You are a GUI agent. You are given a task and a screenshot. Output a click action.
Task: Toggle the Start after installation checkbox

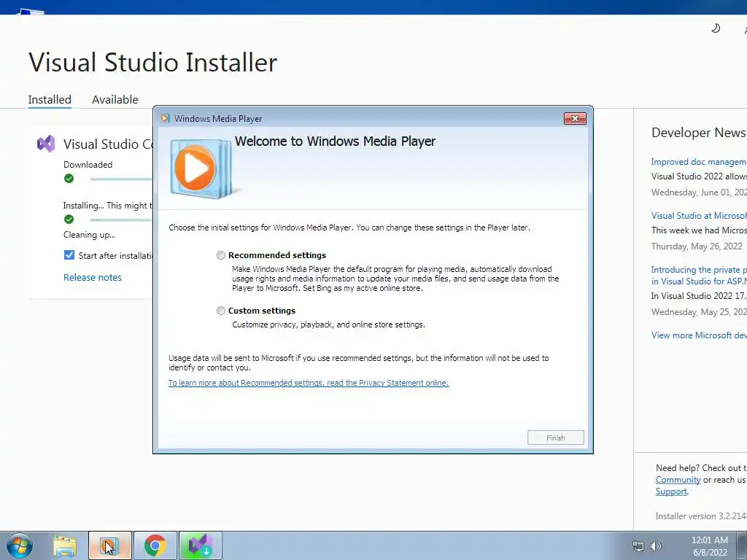[x=69, y=254]
